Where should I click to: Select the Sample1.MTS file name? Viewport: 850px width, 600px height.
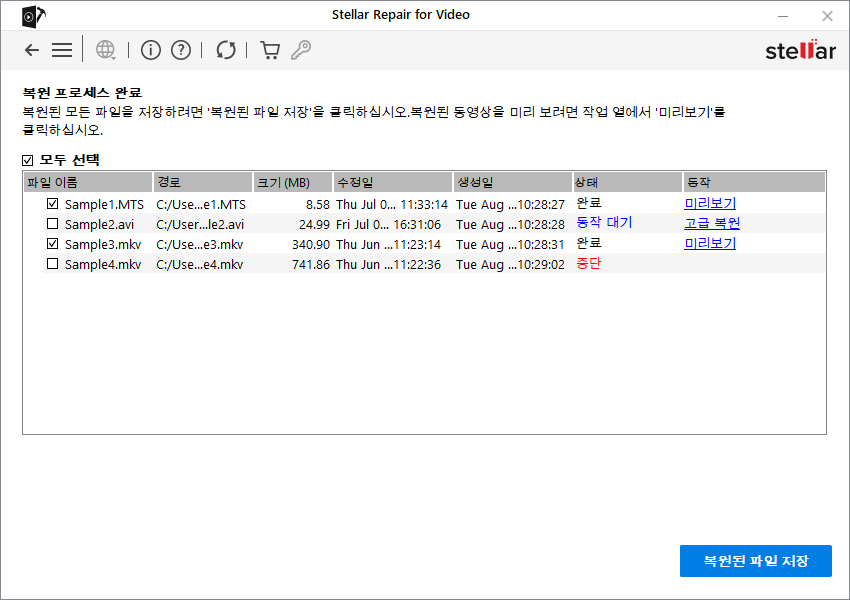(104, 204)
